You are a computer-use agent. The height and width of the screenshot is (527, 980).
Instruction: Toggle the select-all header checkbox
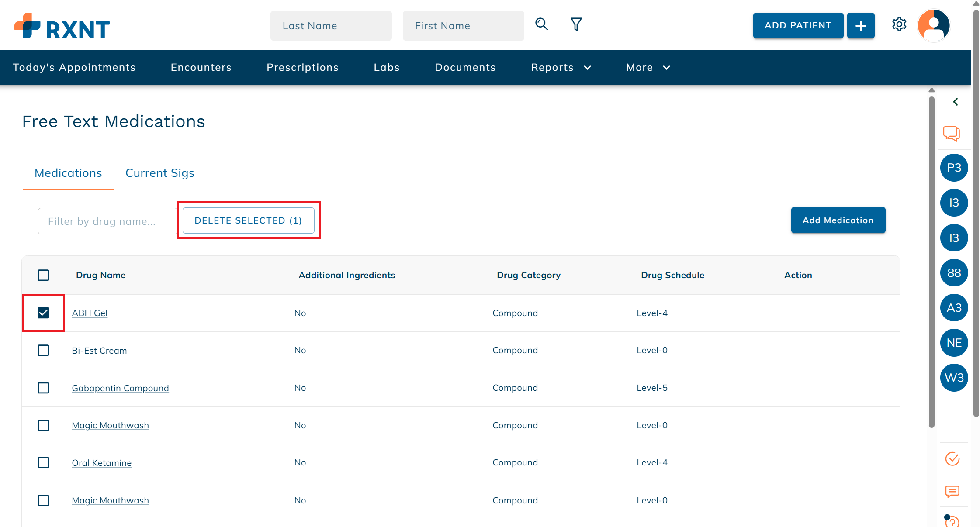coord(43,275)
